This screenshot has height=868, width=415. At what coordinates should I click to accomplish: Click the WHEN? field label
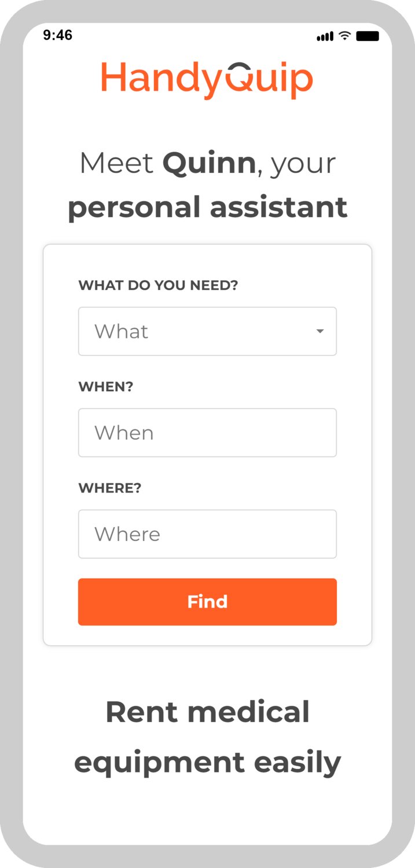click(x=106, y=387)
